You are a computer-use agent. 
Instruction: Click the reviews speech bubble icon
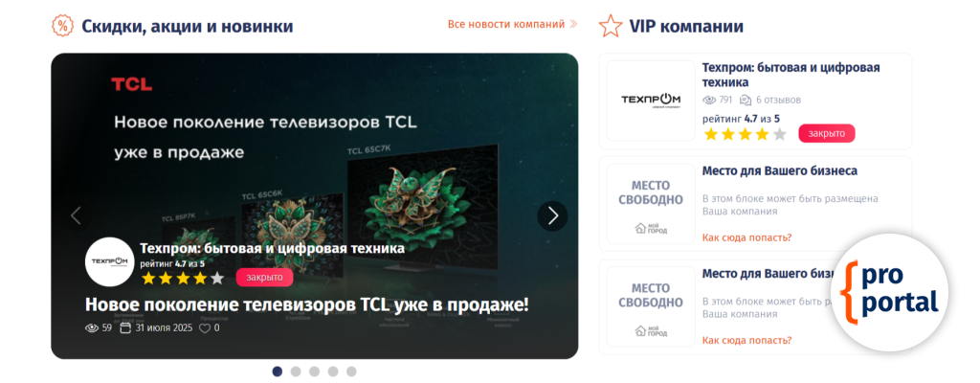click(745, 101)
